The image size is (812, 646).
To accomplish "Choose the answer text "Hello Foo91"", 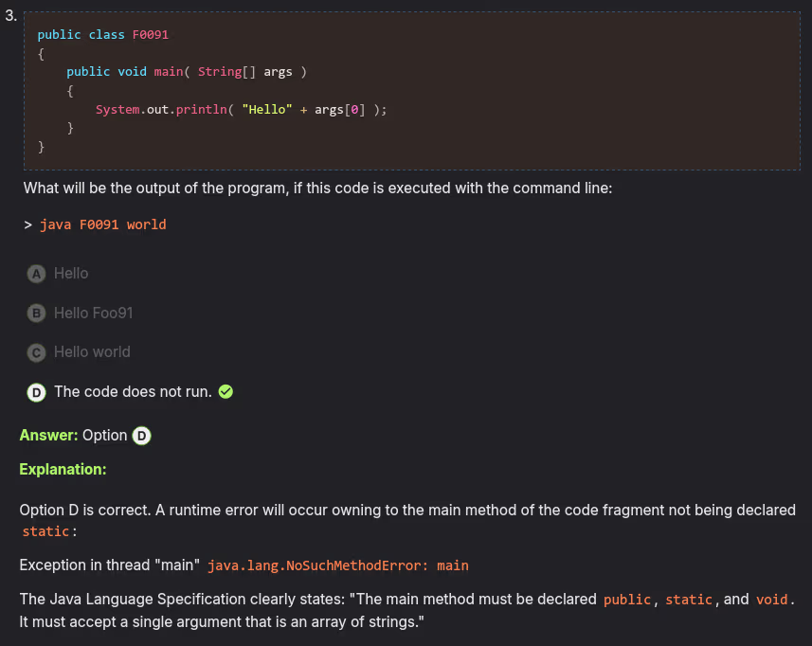I will coord(93,313).
